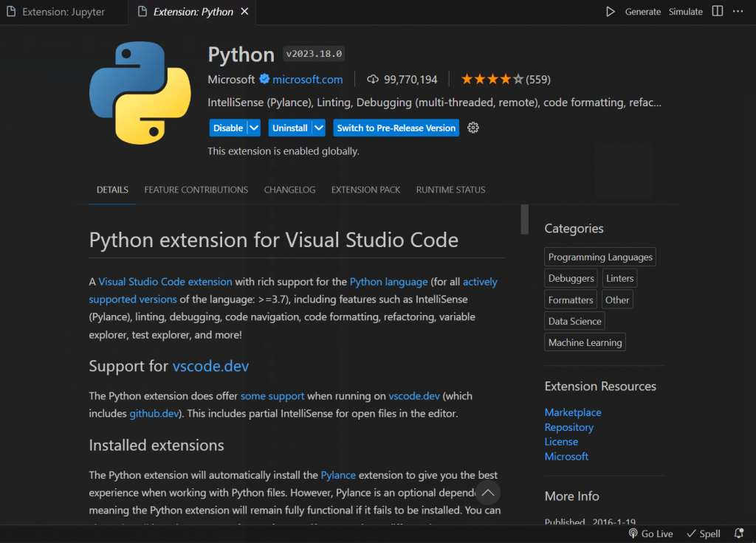Expand the Uninstall button dropdown arrow
756x543 pixels.
click(x=319, y=128)
